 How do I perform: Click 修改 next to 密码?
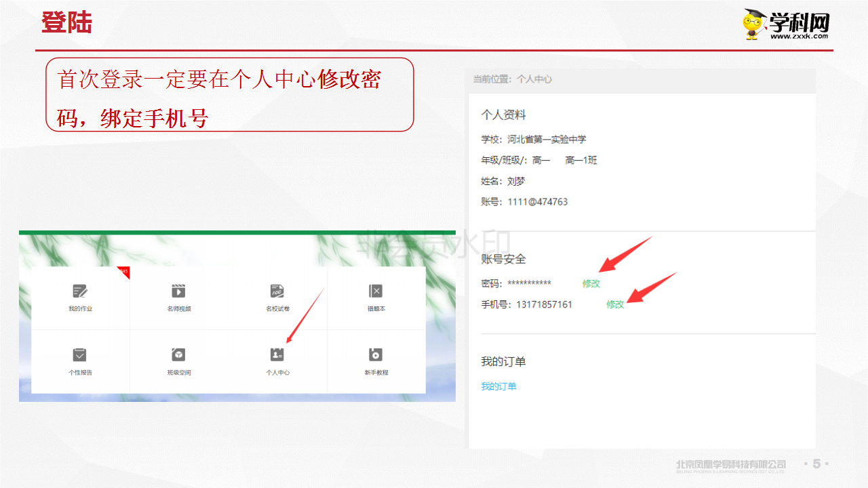591,284
